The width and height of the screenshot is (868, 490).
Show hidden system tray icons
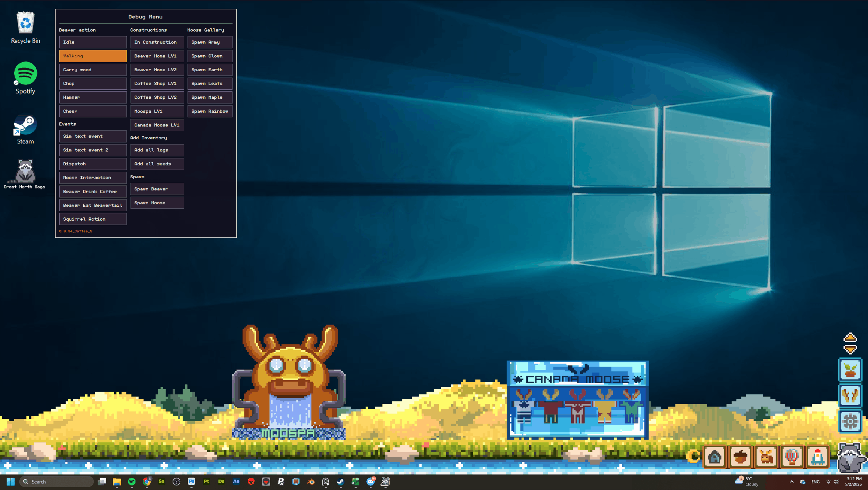point(791,482)
